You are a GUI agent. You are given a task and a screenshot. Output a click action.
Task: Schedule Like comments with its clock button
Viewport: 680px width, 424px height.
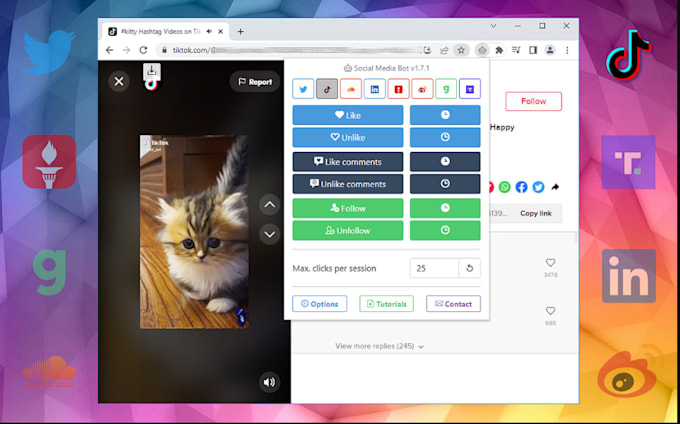[445, 162]
